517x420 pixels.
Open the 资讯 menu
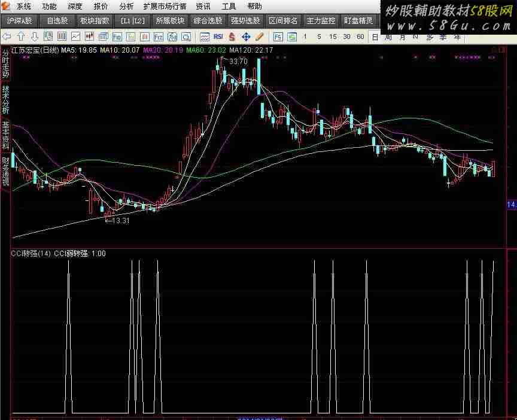pos(203,6)
